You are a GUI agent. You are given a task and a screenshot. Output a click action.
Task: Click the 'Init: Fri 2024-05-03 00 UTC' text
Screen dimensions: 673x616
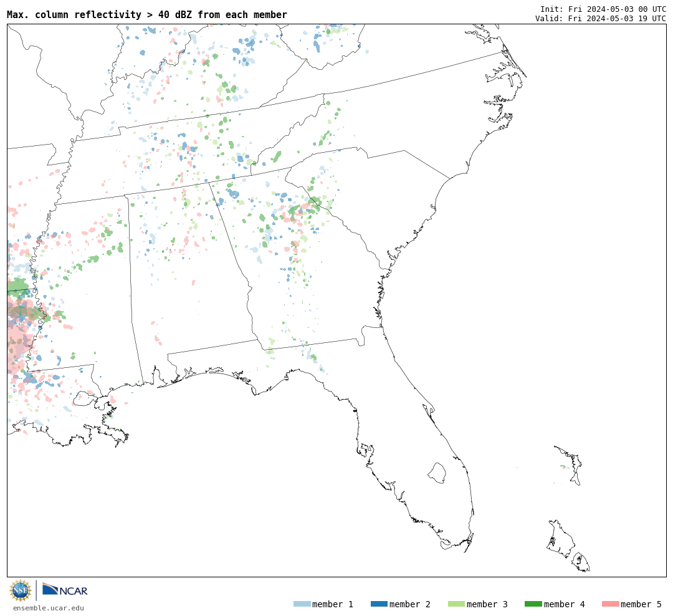[603, 9]
